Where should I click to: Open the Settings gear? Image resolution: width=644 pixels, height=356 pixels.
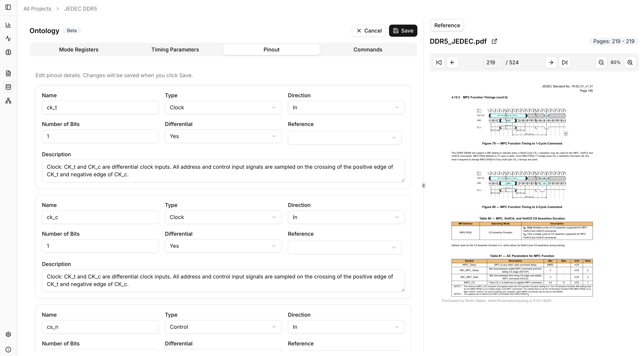tap(8, 334)
